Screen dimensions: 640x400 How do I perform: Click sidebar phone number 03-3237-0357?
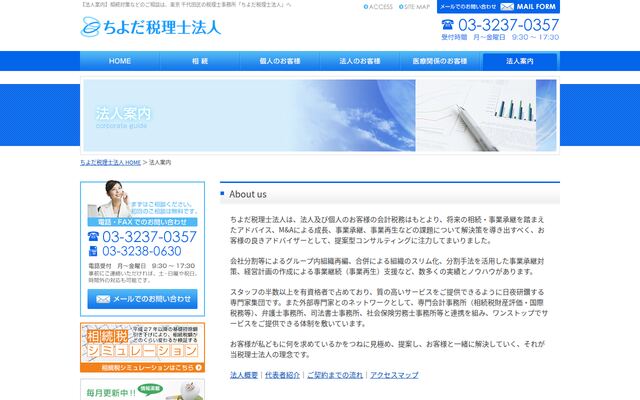tap(149, 236)
